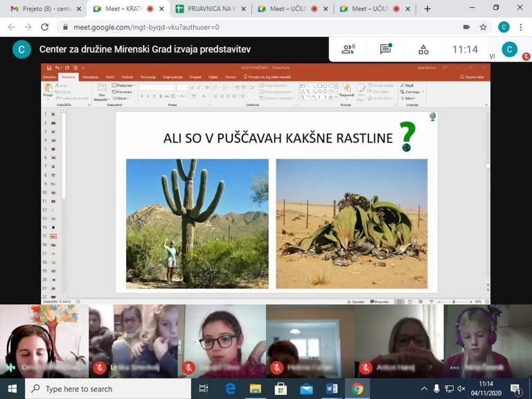Start slideshow from quick access toolbar icon
Image resolution: width=532 pixels, height=399 pixels.
(x=75, y=68)
